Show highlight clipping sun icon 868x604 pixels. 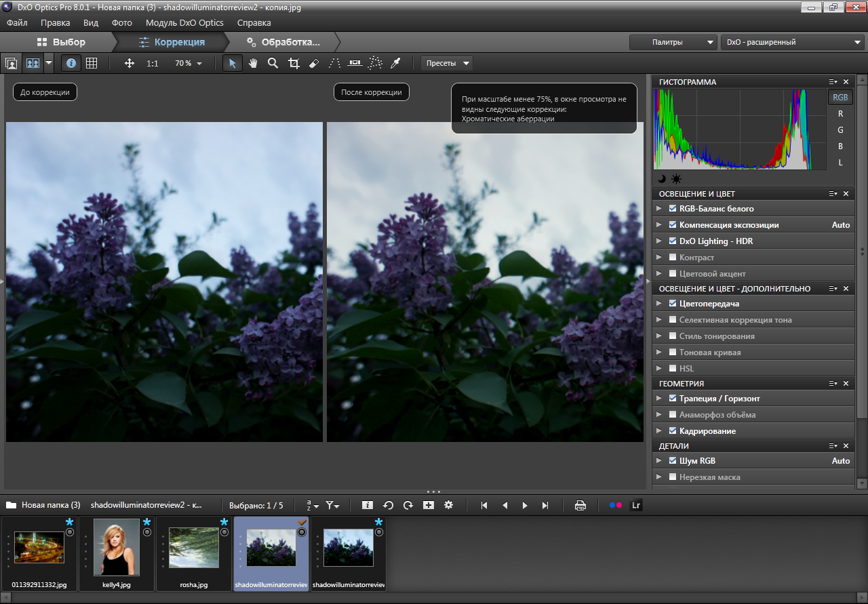[676, 179]
